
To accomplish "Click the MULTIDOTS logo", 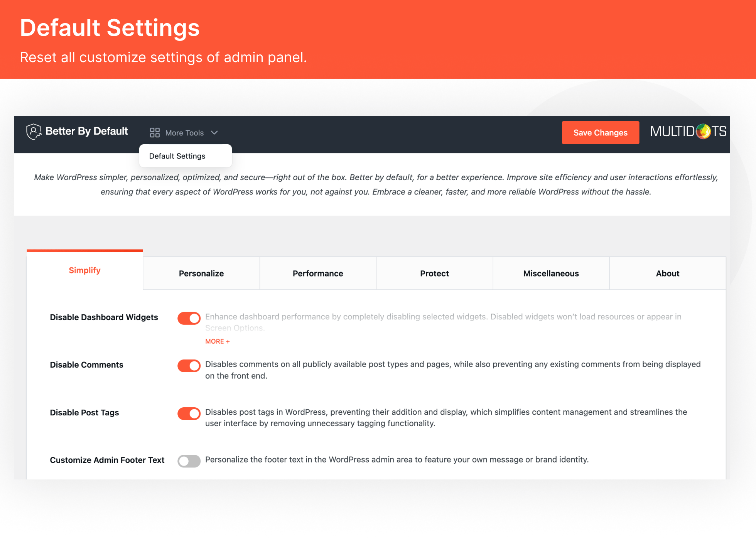I will pyautogui.click(x=688, y=132).
